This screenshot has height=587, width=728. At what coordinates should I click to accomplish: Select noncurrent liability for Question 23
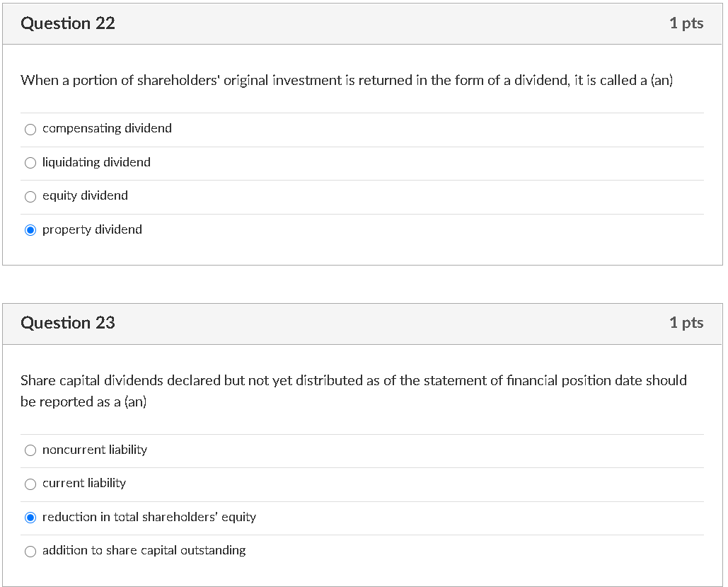coord(30,450)
